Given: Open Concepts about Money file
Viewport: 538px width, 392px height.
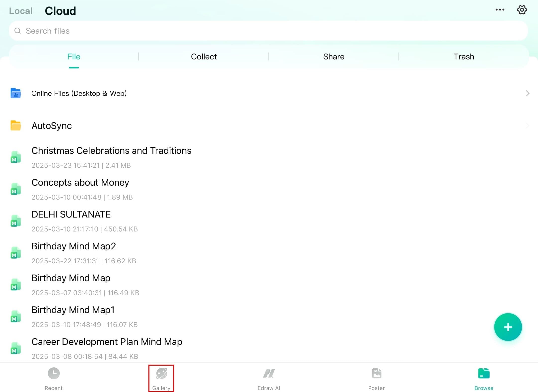Looking at the screenshot, I should (80, 183).
